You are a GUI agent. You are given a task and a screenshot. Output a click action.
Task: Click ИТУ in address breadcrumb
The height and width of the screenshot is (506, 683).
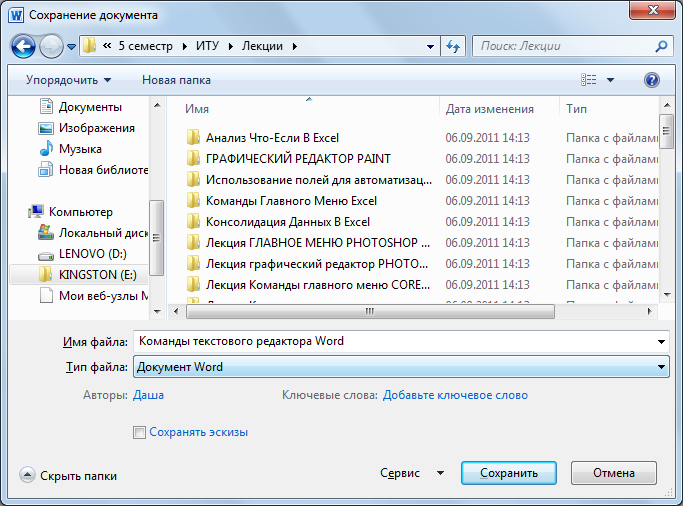(x=207, y=46)
